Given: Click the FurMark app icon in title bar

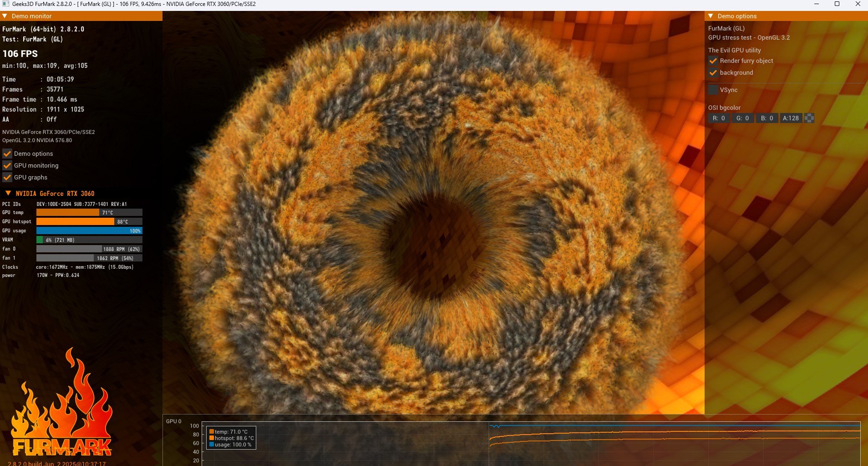Looking at the screenshot, I should pos(5,4).
